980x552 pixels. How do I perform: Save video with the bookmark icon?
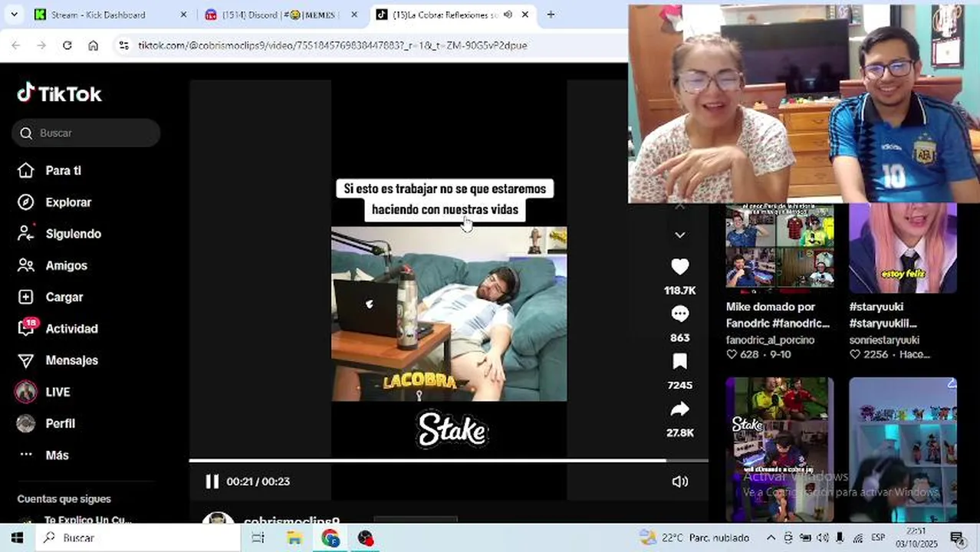(679, 361)
